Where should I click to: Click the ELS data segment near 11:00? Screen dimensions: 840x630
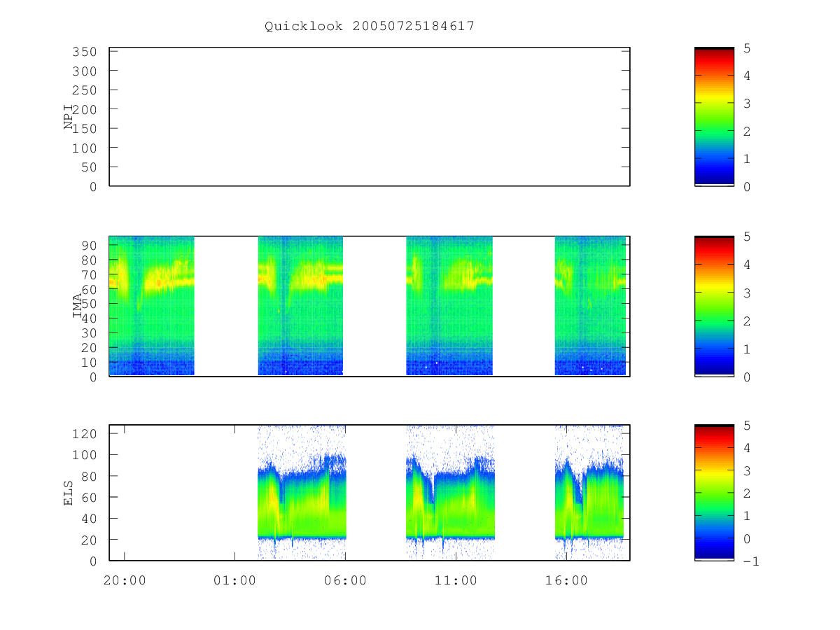[450, 492]
